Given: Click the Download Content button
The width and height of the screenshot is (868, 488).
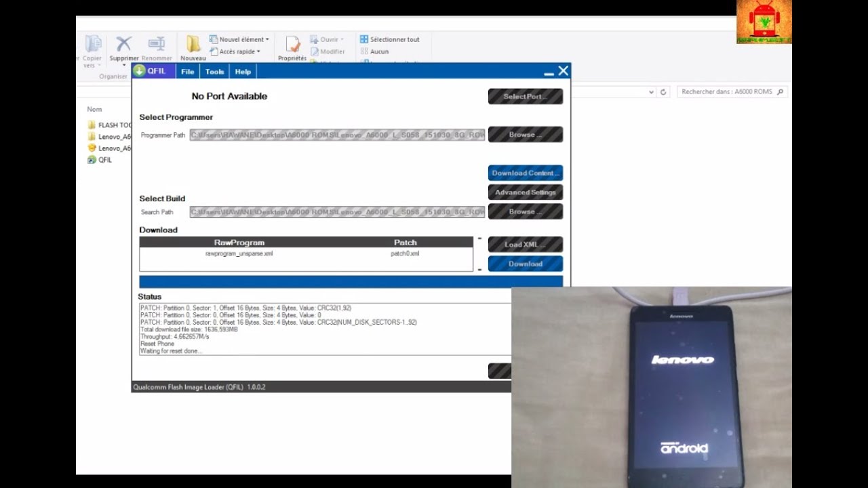Looking at the screenshot, I should 526,173.
